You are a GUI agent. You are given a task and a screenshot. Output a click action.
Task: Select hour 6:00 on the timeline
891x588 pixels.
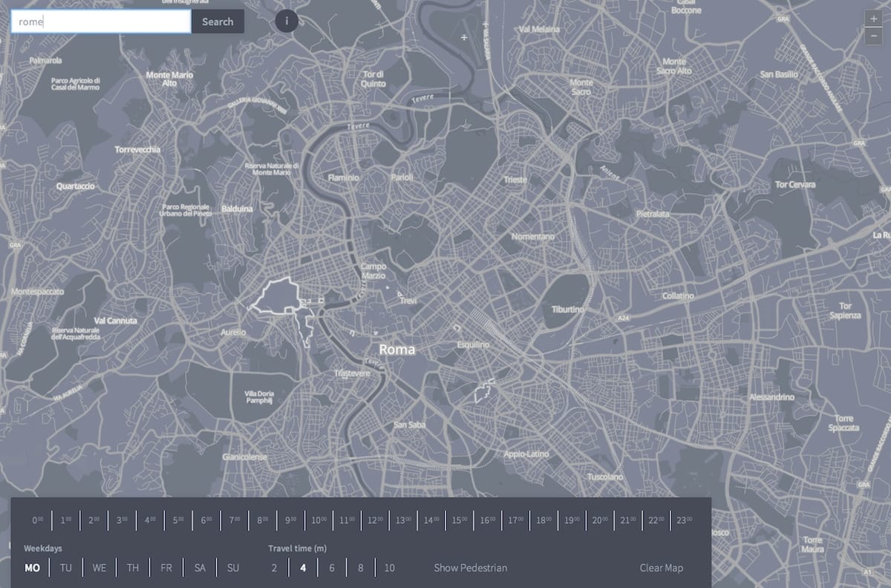tap(206, 520)
